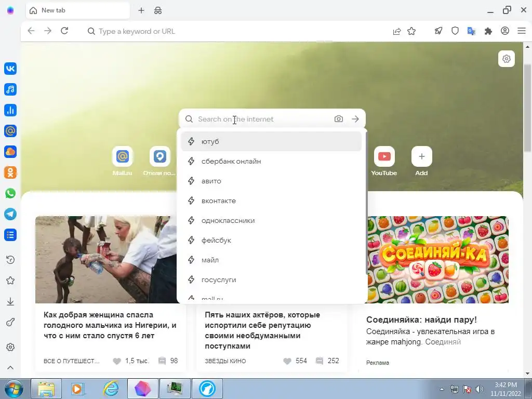Viewport: 532px width, 399px height.
Task: Bookmark this page with the star
Action: (411, 31)
